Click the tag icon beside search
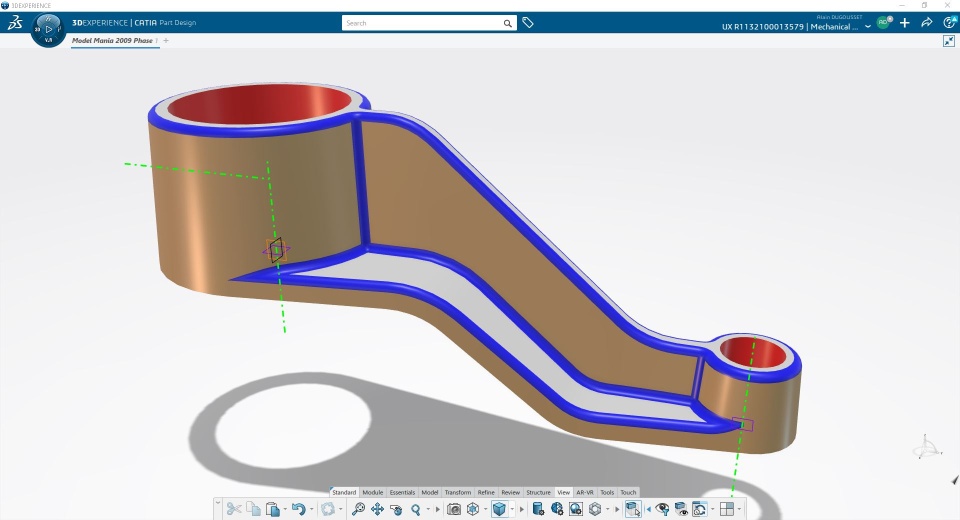 click(x=528, y=23)
